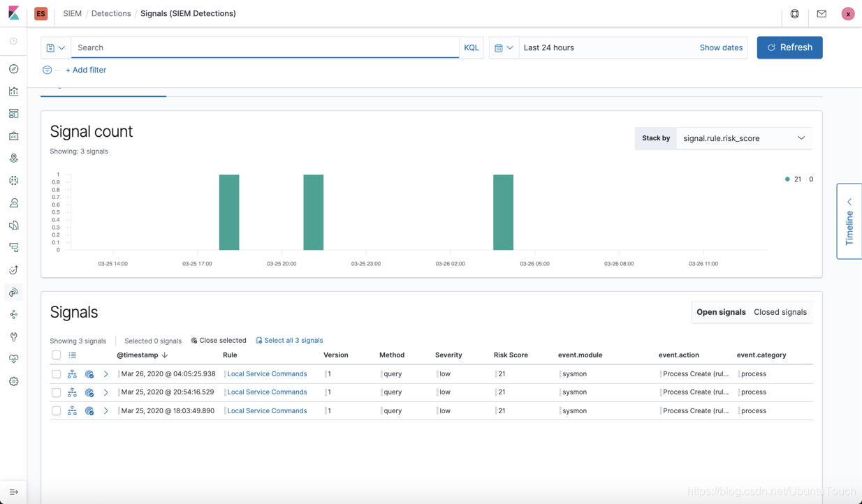Expand the Timeline flyout
The height and width of the screenshot is (504, 862).
[849, 221]
